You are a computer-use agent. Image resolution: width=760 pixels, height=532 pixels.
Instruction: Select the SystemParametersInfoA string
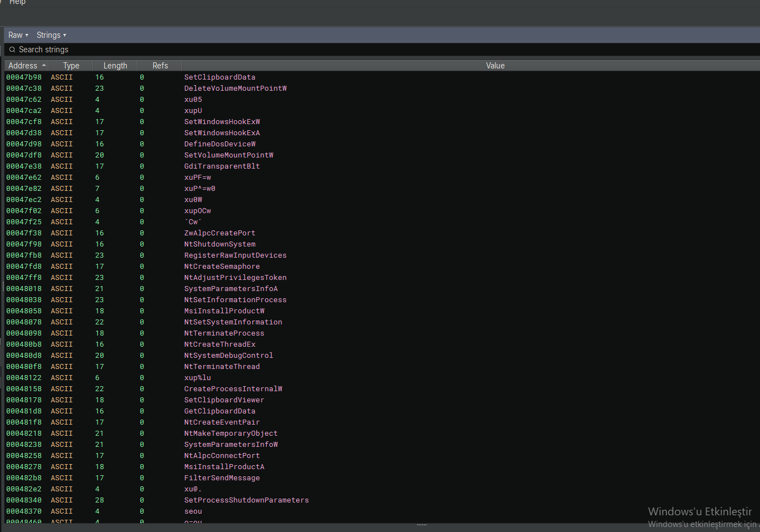click(x=231, y=289)
